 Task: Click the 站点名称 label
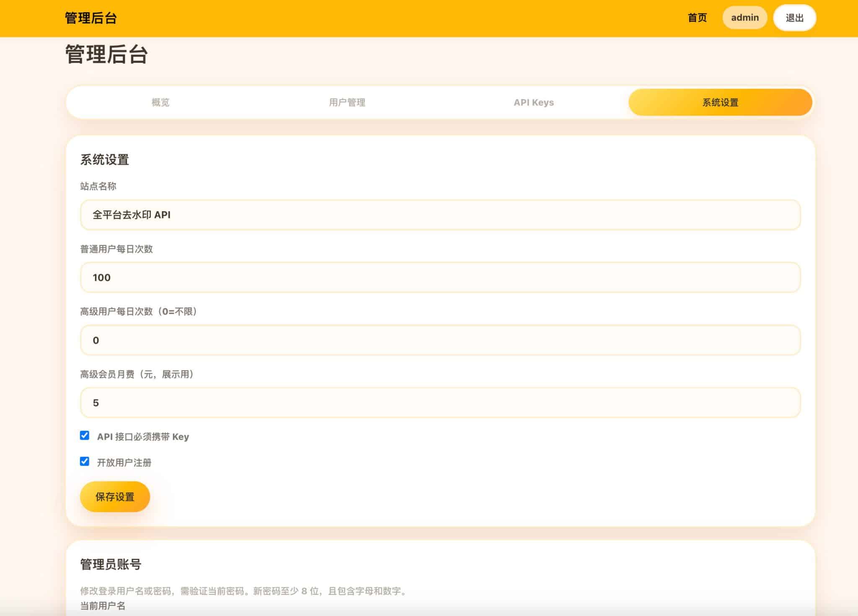pos(98,186)
